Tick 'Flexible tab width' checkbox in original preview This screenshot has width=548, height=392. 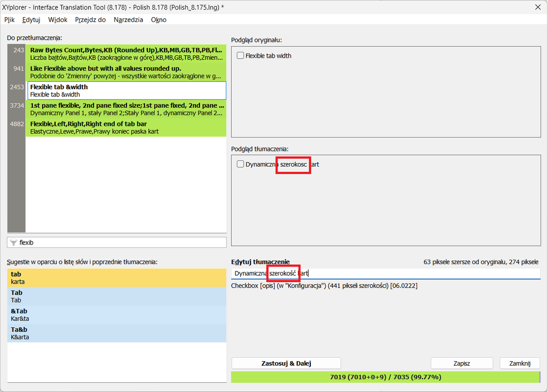pos(240,55)
